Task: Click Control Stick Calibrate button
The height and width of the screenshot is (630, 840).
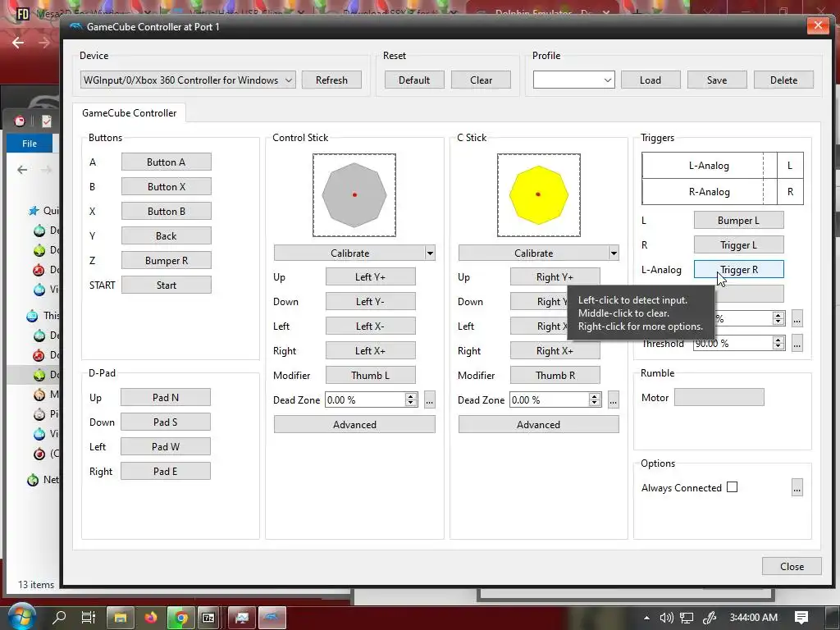Action: pos(349,253)
